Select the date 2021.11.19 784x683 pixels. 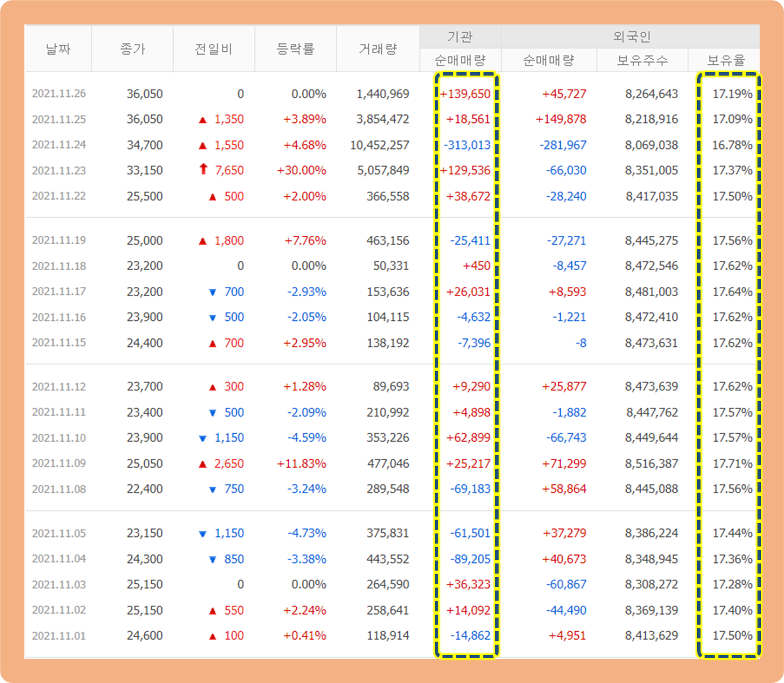pos(59,240)
